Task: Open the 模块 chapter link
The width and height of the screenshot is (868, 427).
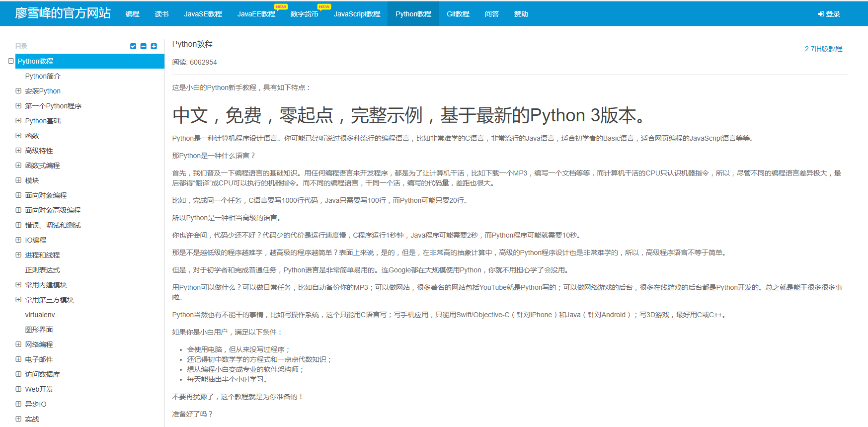Action: point(32,180)
